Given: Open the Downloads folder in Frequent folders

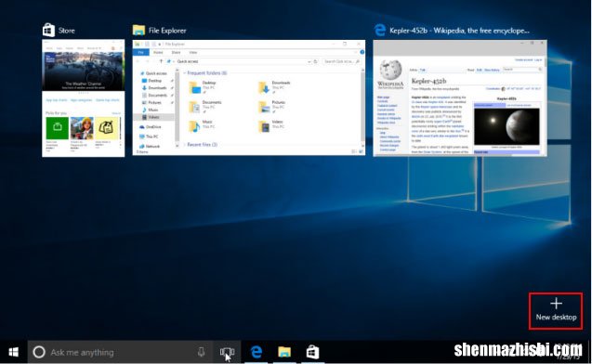Looking at the screenshot, I should (274, 87).
